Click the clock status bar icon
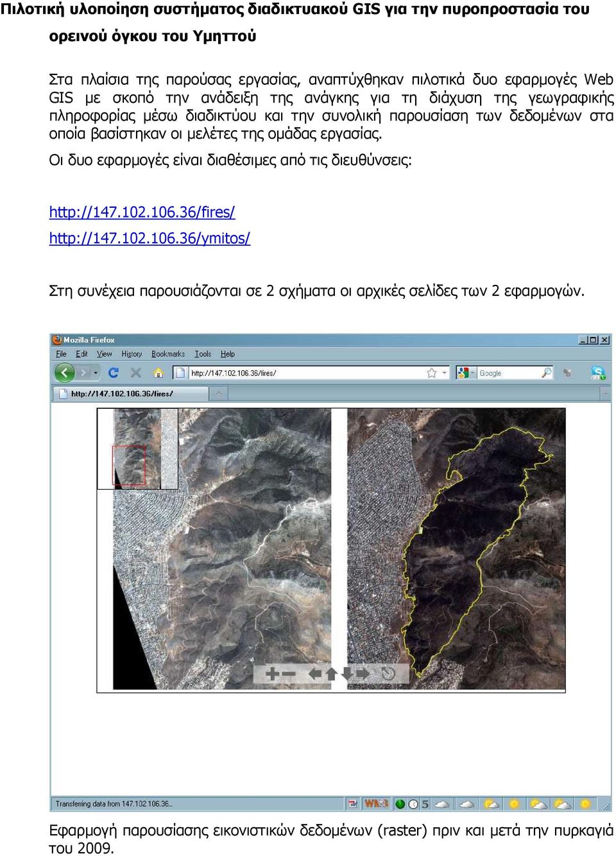 (414, 804)
